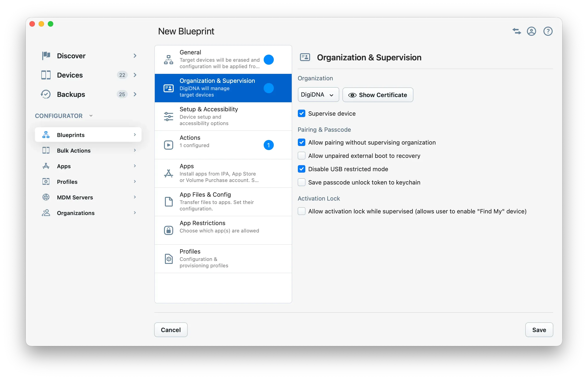Expand the Devices chevron
Image resolution: width=588 pixels, height=380 pixels.
(135, 75)
